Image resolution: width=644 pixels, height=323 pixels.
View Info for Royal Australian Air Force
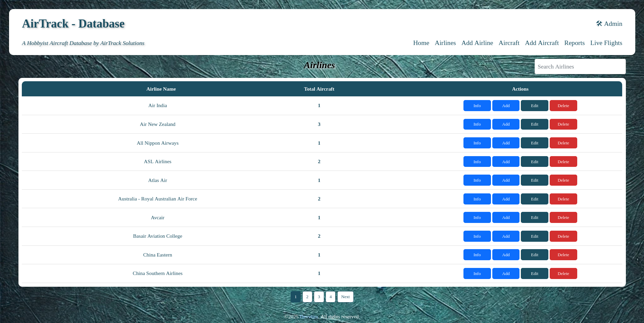point(477,199)
